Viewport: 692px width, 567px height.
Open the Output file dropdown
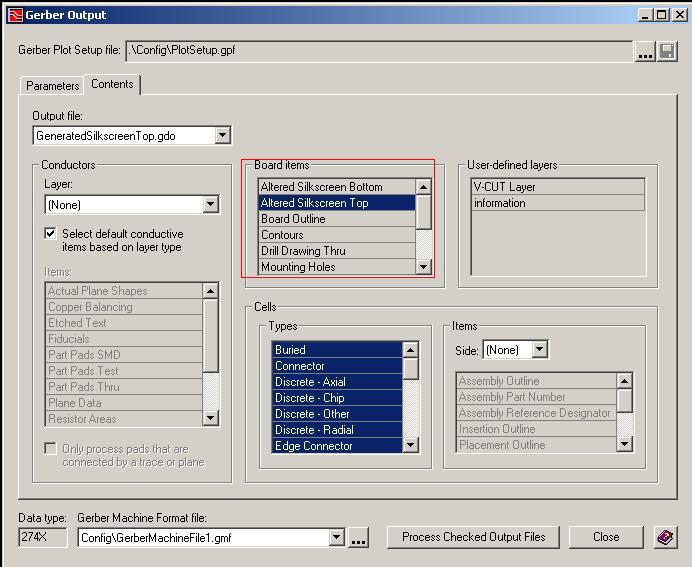[x=222, y=135]
